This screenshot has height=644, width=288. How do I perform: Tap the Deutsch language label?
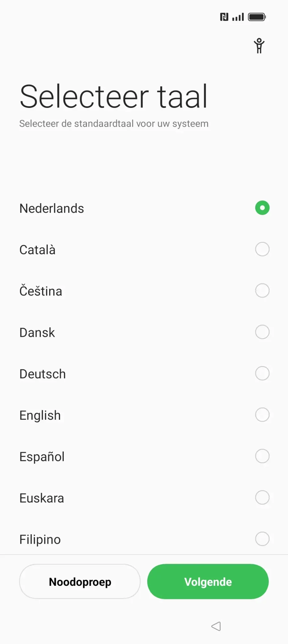43,374
